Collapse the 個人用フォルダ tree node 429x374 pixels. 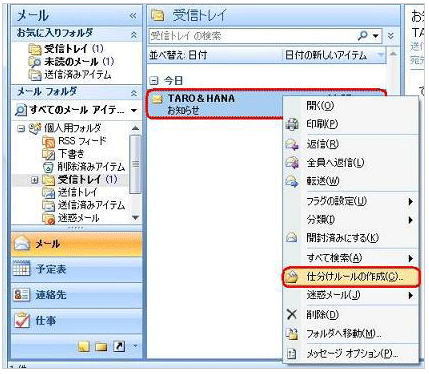[x=21, y=128]
